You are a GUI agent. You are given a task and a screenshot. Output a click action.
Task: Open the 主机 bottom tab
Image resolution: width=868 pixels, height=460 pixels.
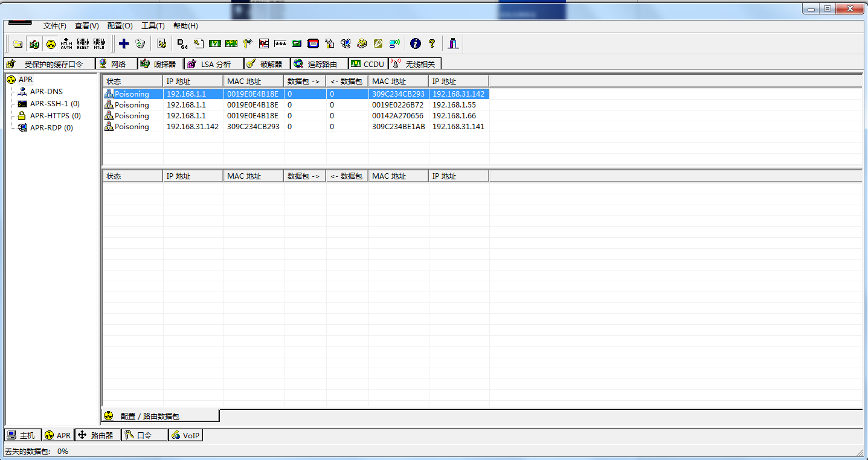click(23, 435)
